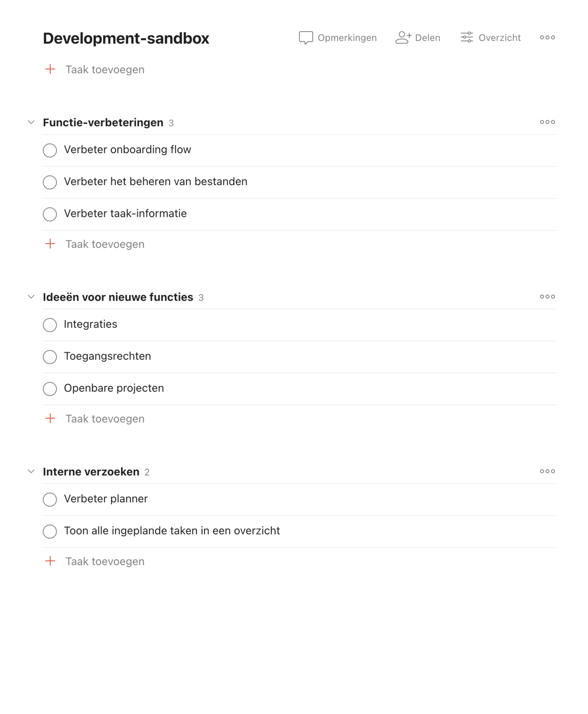Click the plus icon under Functie-verbeteringen
Screen dimensions: 588x714
coord(50,244)
